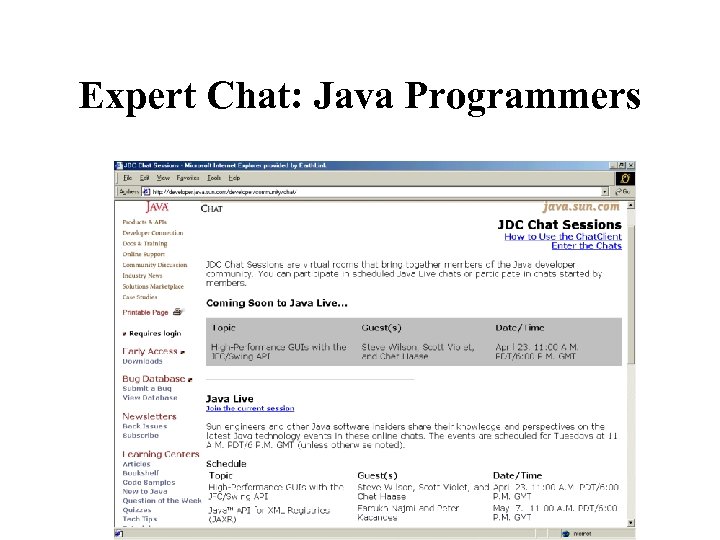Click the Learning Centers heading link

pyautogui.click(x=161, y=454)
